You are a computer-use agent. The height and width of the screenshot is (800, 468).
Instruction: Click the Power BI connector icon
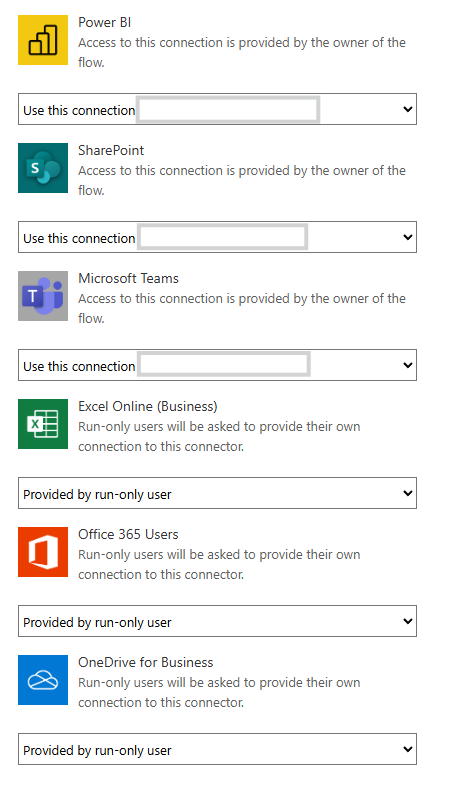[x=43, y=40]
